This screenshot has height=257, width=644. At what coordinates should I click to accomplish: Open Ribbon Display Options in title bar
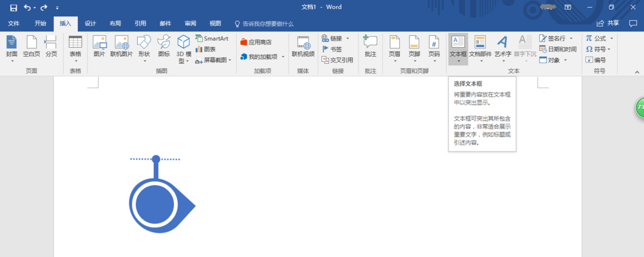(567, 7)
